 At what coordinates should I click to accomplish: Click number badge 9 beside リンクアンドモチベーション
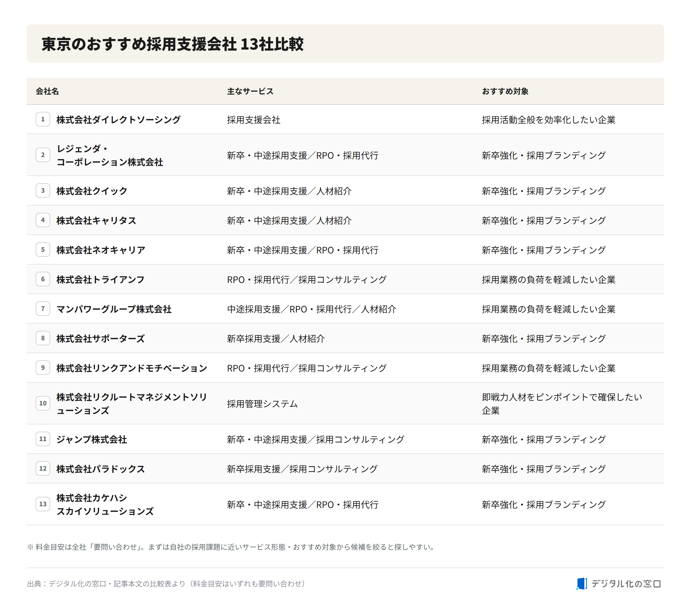[43, 368]
